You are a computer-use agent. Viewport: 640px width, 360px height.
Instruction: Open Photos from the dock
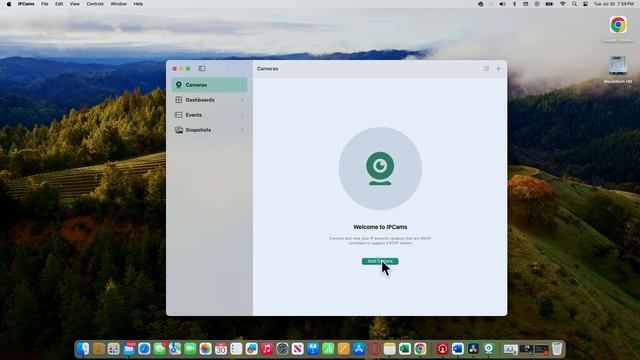click(206, 349)
